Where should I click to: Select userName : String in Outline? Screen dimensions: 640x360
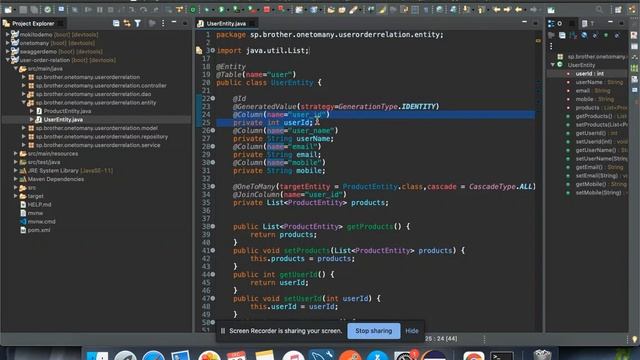click(599, 82)
